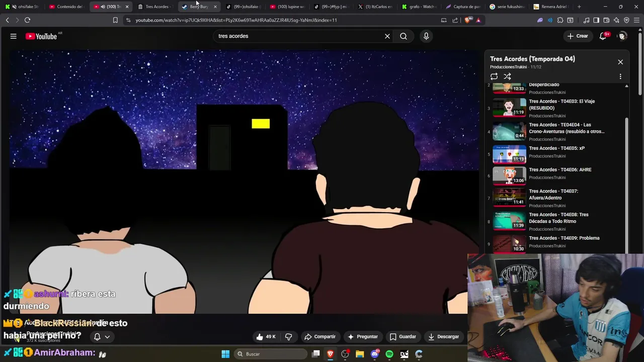The height and width of the screenshot is (362, 644).
Task: Open YouTube notifications bell
Action: coord(603,36)
